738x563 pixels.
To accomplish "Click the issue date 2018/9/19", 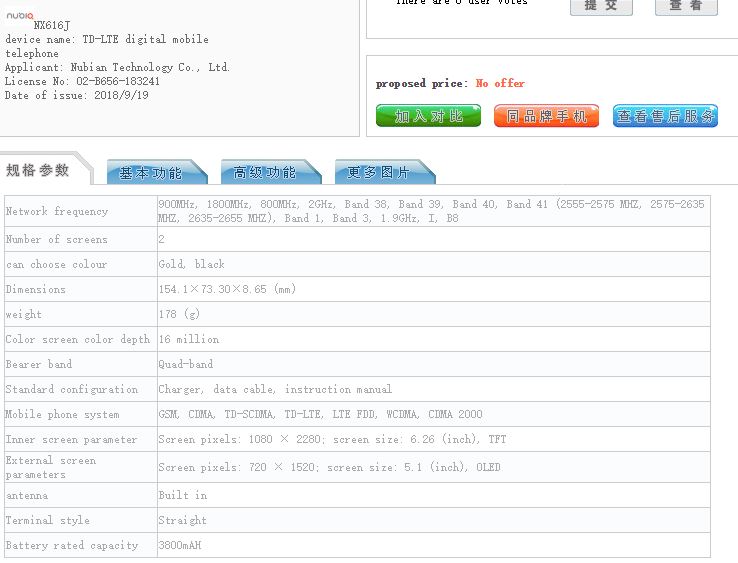I will (x=121, y=95).
